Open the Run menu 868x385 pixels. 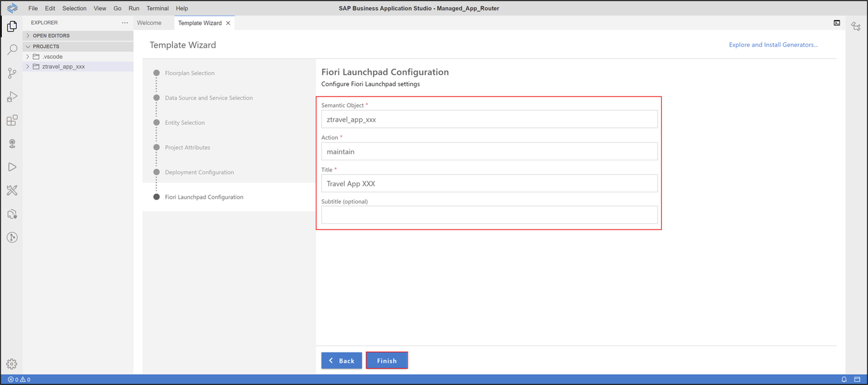click(x=134, y=8)
